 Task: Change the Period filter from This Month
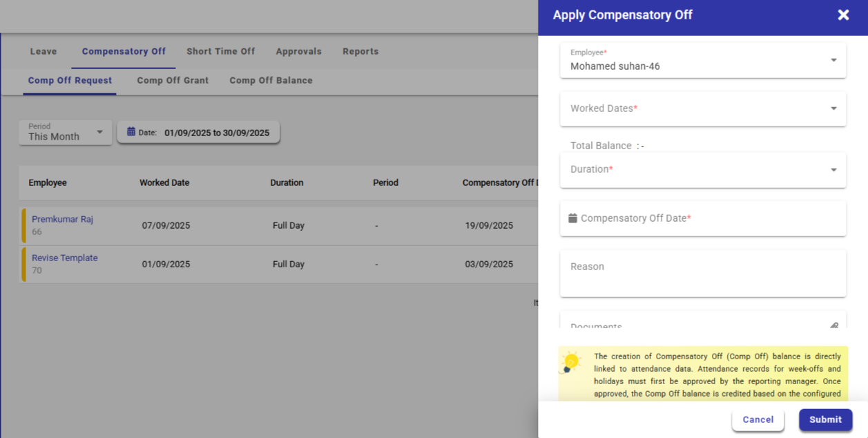click(66, 132)
